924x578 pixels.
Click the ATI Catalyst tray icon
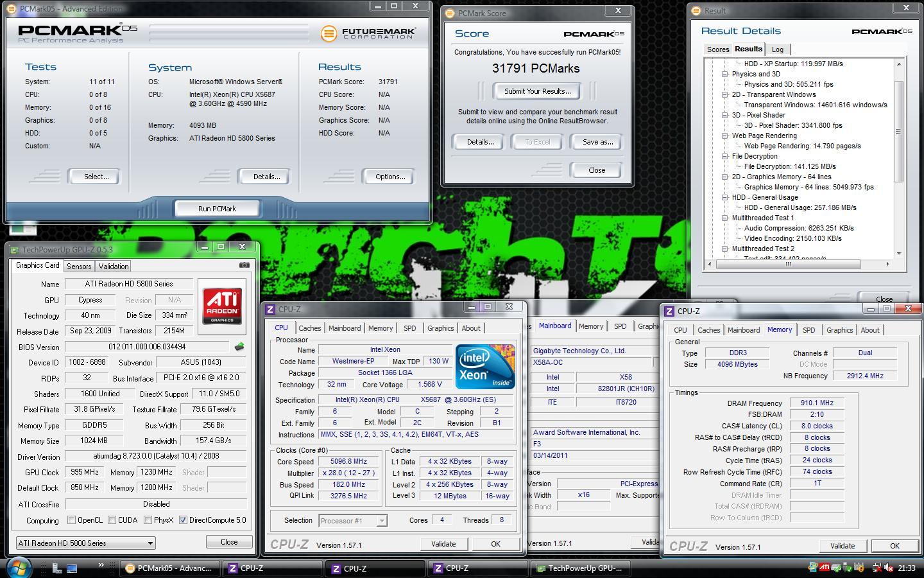[825, 568]
